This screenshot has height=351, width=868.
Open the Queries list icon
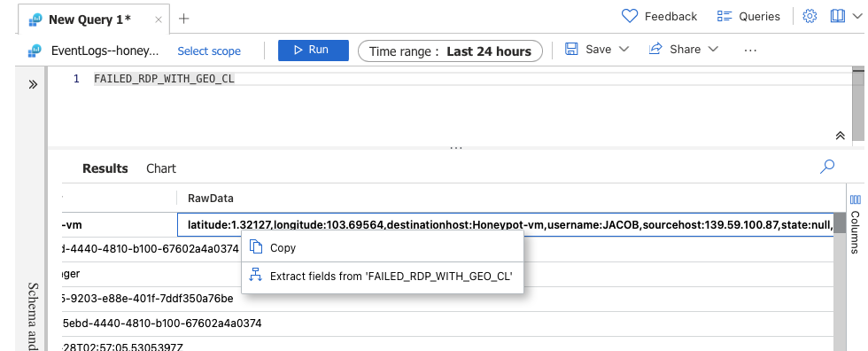[x=725, y=16]
